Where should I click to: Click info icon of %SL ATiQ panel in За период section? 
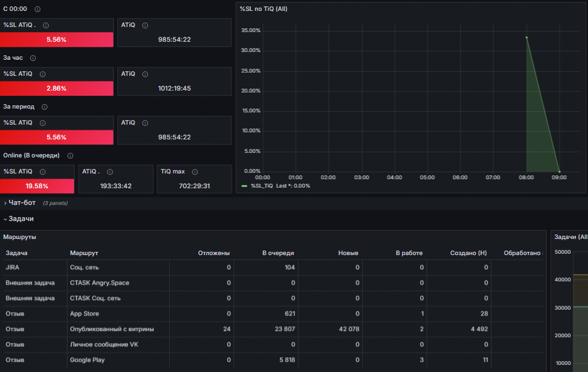(x=42, y=123)
